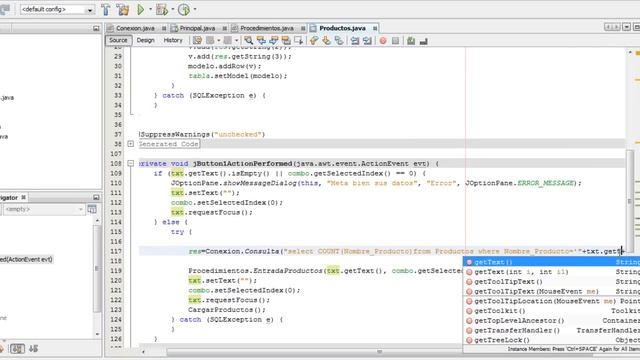Screen dimensions: 640x360
Task: Click the editor Forward navigation icon
Action: pyautogui.click(x=227, y=40)
